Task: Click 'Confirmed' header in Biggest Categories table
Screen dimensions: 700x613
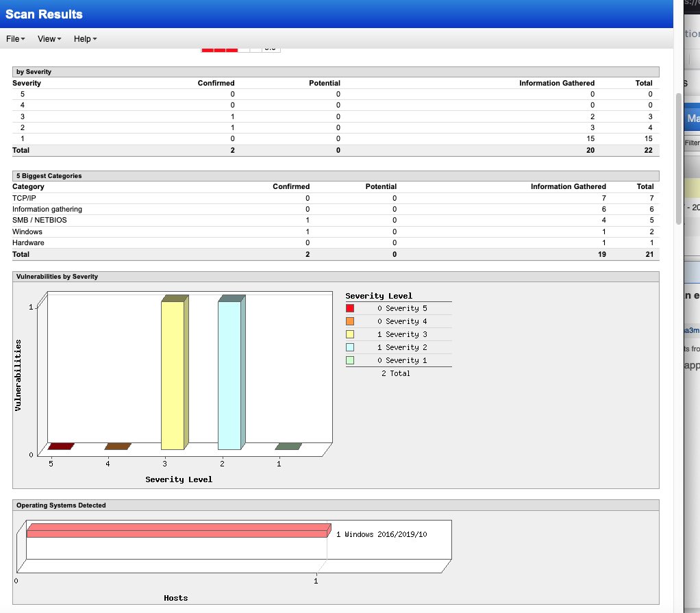Action: point(291,186)
